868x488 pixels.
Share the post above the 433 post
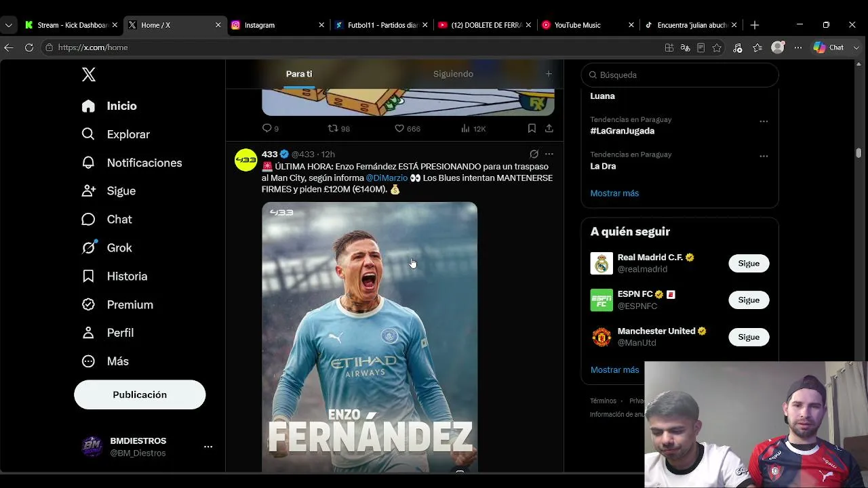point(549,128)
